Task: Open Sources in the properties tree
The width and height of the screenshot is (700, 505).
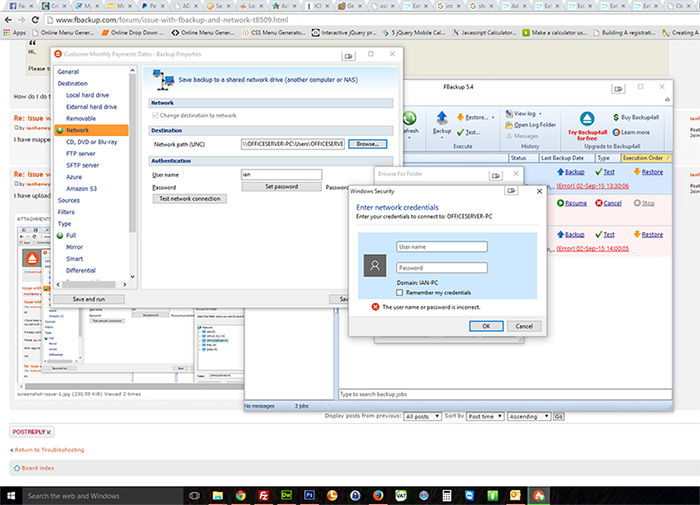Action: (69, 200)
